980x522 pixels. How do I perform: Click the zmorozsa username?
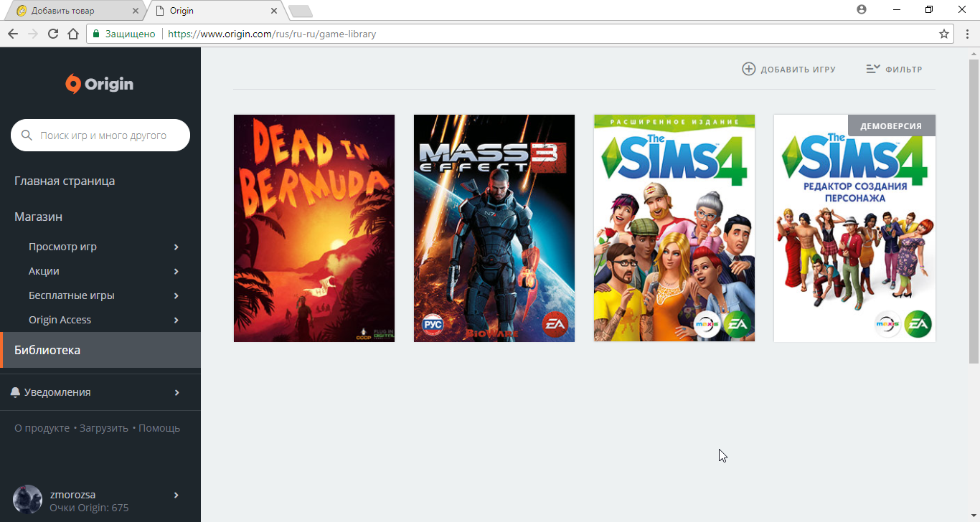(x=72, y=495)
